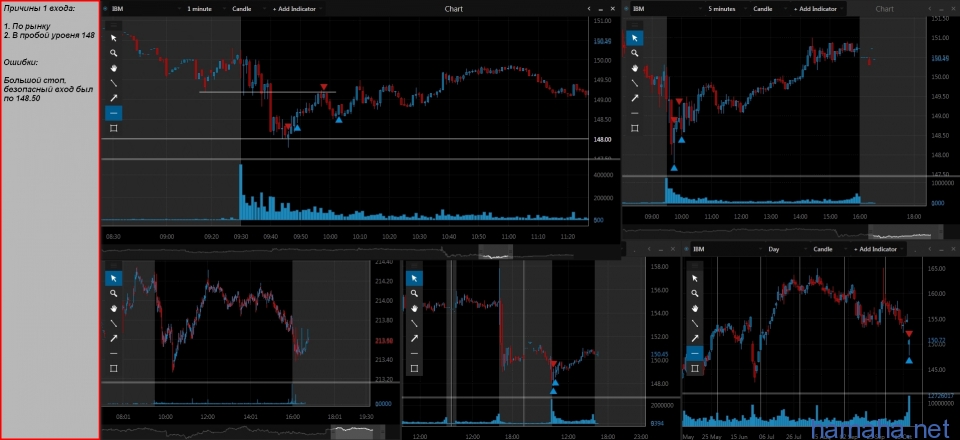
Task: Click the range navigator thumb below 5 minutes chart
Action: pos(904,233)
